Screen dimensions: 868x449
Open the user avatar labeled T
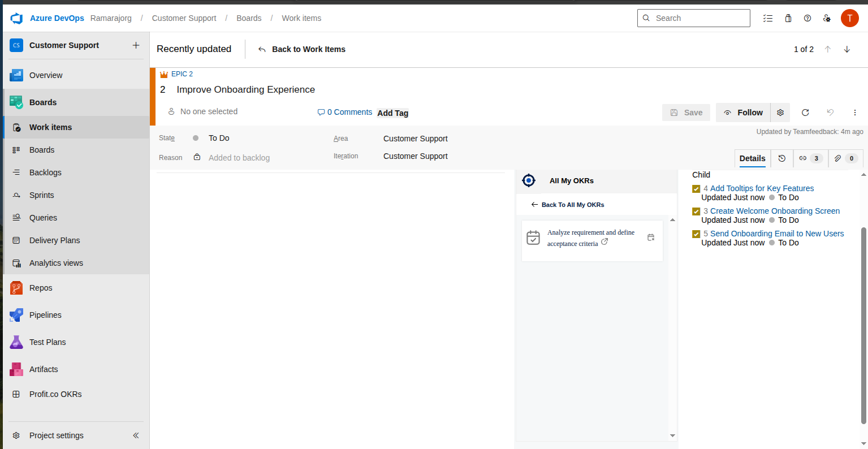coord(850,18)
